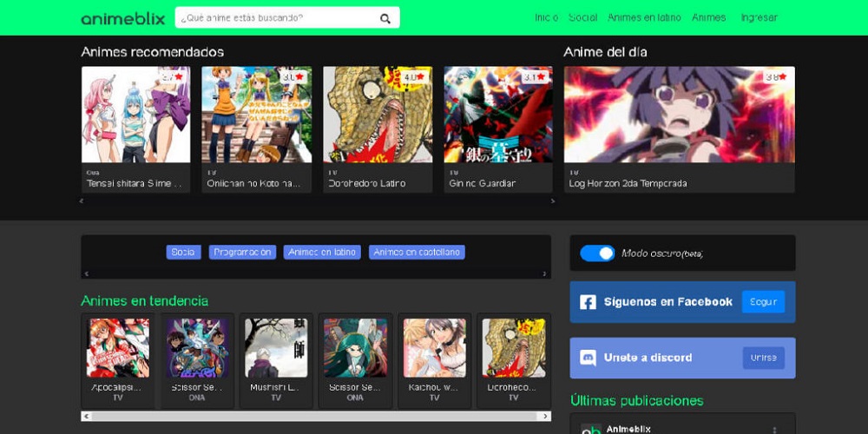Open the first Scissor Seven trending thumbnail
Image resolution: width=868 pixels, height=434 pixels.
click(x=197, y=348)
